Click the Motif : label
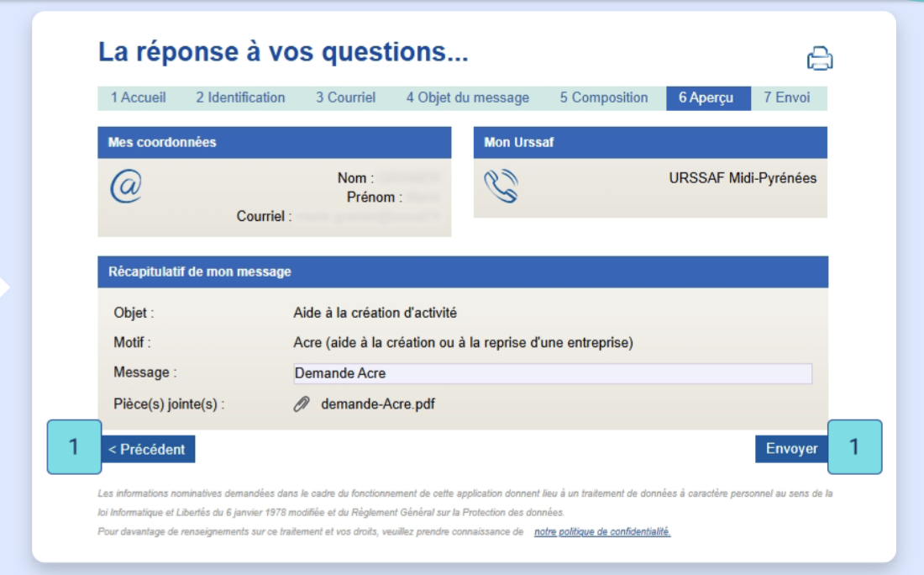The height and width of the screenshot is (575, 924). click(132, 343)
